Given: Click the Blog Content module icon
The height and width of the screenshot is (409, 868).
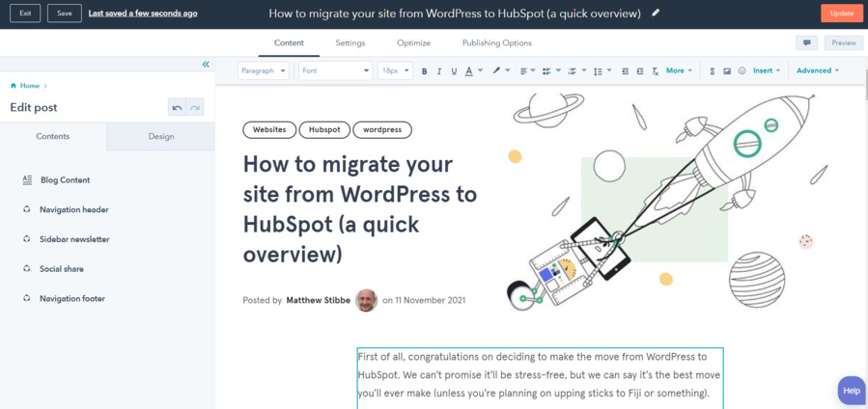Looking at the screenshot, I should click(27, 179).
